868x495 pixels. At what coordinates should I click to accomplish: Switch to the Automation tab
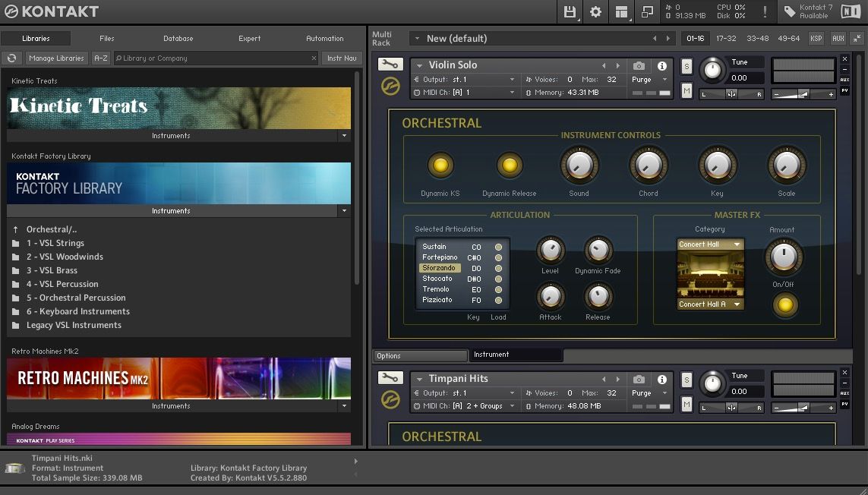click(324, 39)
